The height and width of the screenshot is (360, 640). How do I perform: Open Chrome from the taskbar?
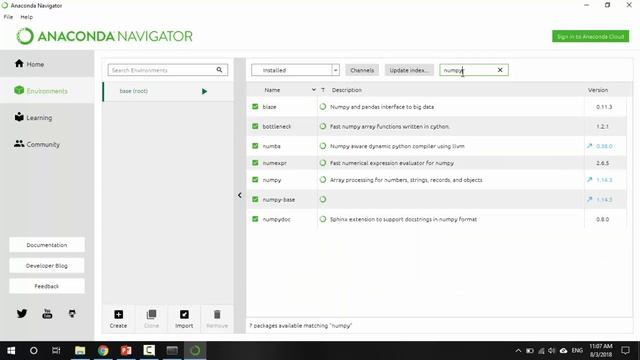point(103,351)
